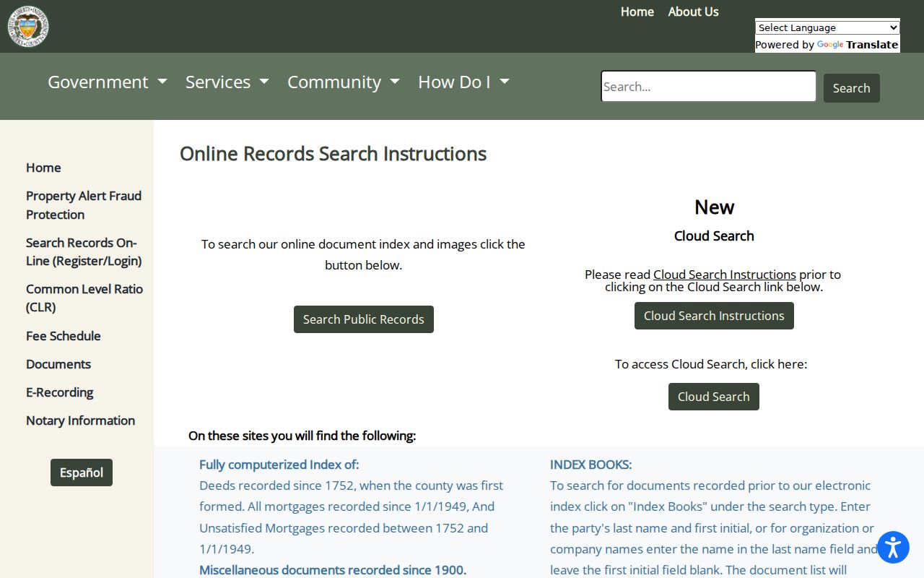Viewport: 924px width, 578px height.
Task: Open Search Records On-Line (Register/Login)
Action: 84,251
